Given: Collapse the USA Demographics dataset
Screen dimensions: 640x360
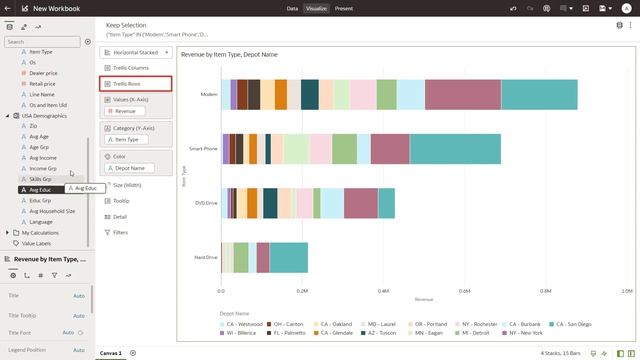Looking at the screenshot, I should click(7, 116).
